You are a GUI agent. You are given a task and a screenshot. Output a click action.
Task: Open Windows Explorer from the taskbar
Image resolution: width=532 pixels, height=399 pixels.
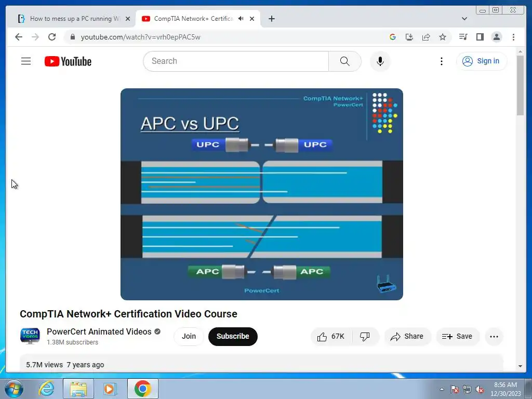point(78,389)
